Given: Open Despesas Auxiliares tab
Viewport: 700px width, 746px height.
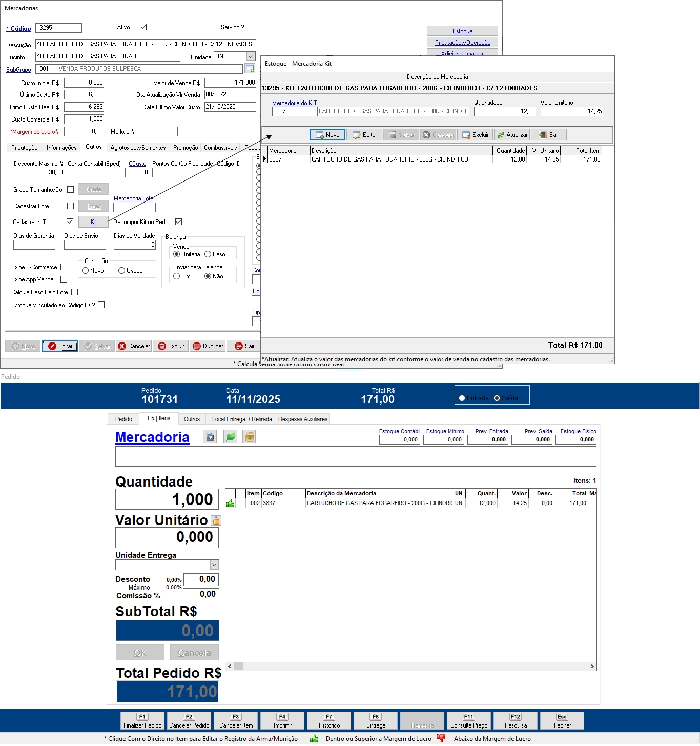Looking at the screenshot, I should click(303, 419).
